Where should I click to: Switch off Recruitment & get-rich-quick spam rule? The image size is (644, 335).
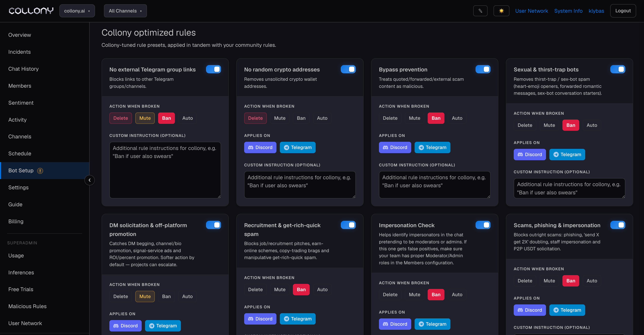click(x=348, y=225)
